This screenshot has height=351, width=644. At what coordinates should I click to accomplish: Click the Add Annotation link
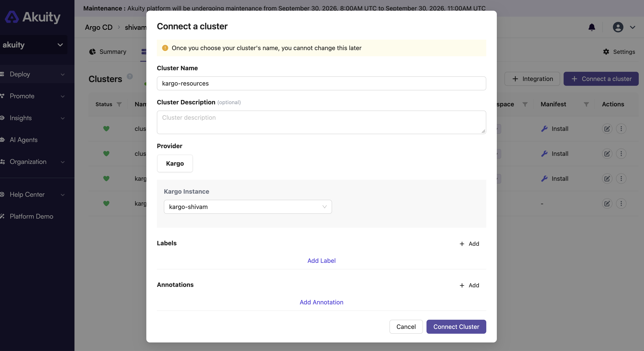pyautogui.click(x=321, y=302)
